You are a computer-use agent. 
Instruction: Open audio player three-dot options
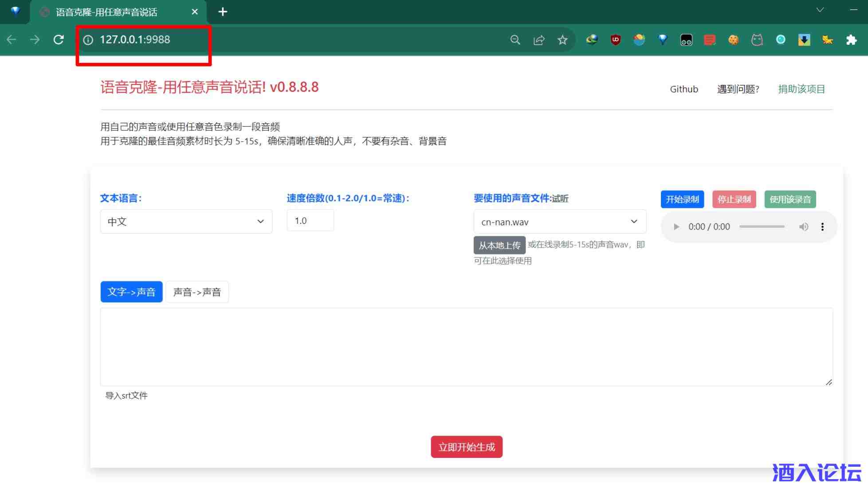click(822, 227)
